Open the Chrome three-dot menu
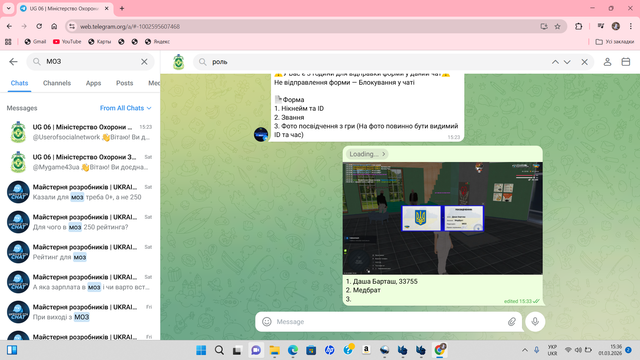This screenshot has width=640, height=360. (x=631, y=26)
